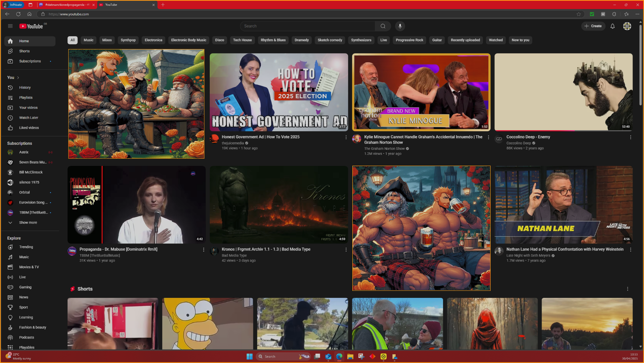Screen dimensions: 644x363
Task: Play the Homer Simpson short
Action: (208, 324)
